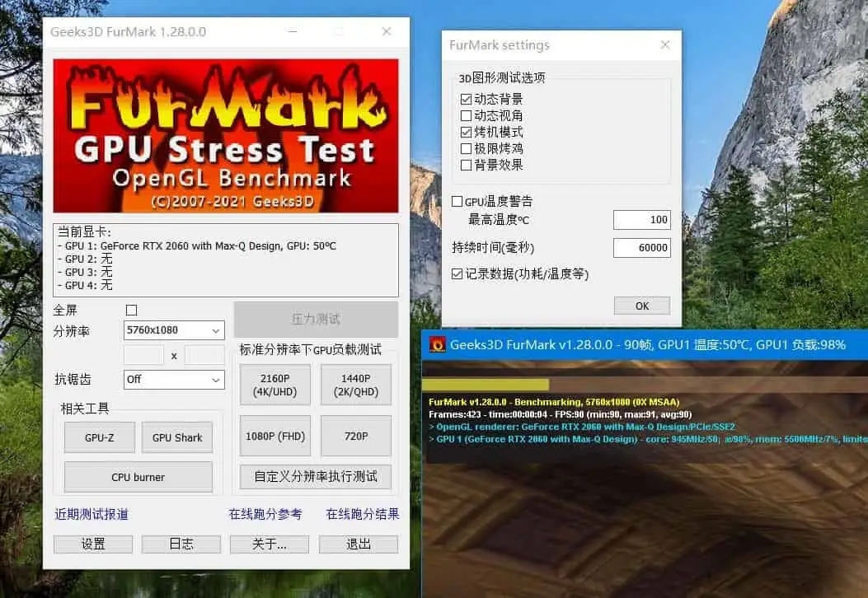The width and height of the screenshot is (868, 598).
Task: Uncheck the 烤机模式 option
Action: pos(467,132)
